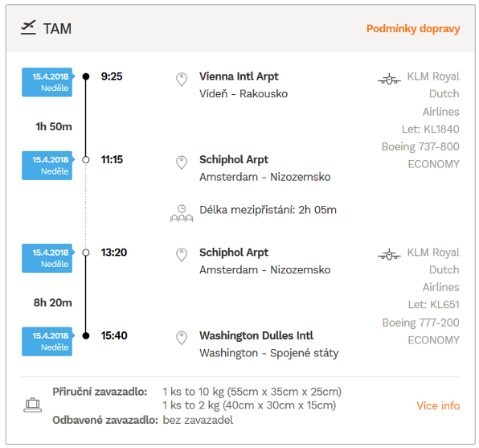
Task: Click the location pin for the 13:20 Schiphol departure
Action: click(182, 255)
